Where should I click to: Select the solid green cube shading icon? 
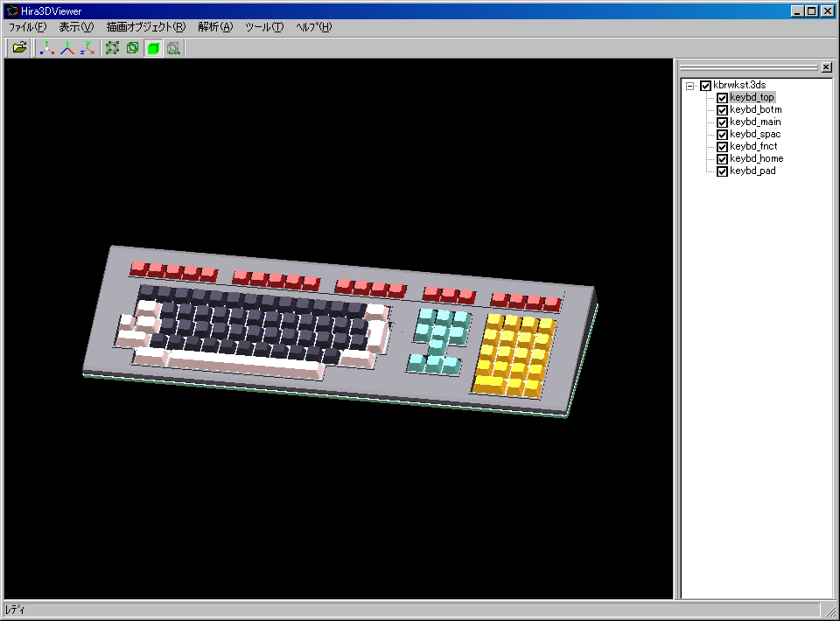point(153,48)
